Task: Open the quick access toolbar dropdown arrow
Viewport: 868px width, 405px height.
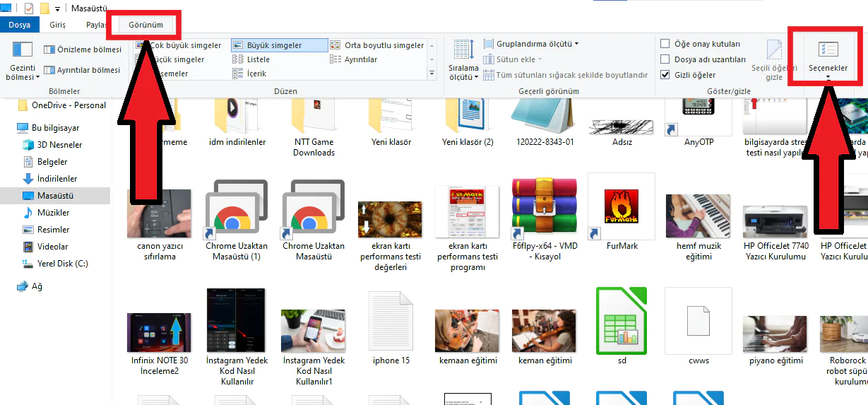Action: (58, 8)
